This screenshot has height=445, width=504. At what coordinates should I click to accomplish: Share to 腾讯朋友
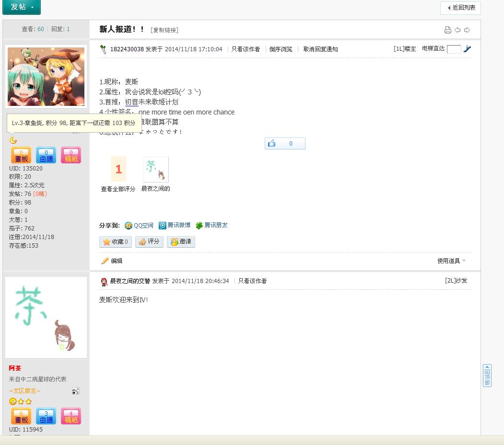coord(211,226)
